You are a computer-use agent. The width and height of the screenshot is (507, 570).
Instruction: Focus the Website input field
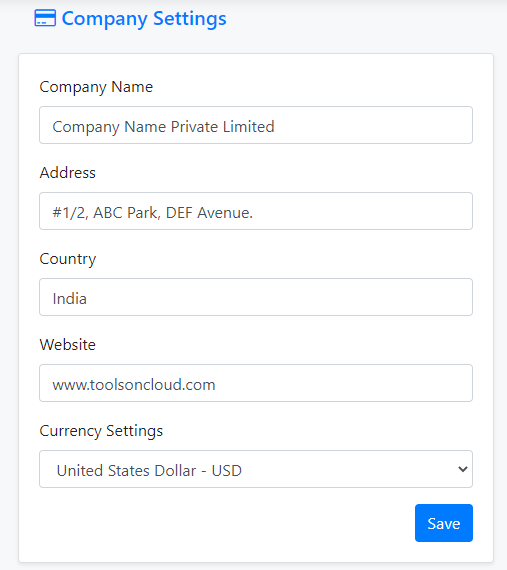[256, 383]
